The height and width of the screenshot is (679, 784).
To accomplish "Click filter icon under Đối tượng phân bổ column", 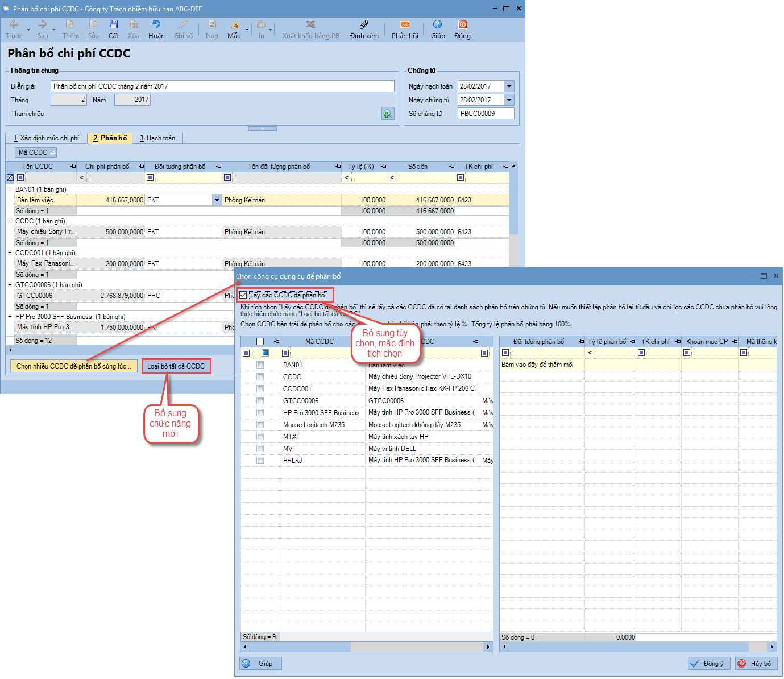I will 150,177.
